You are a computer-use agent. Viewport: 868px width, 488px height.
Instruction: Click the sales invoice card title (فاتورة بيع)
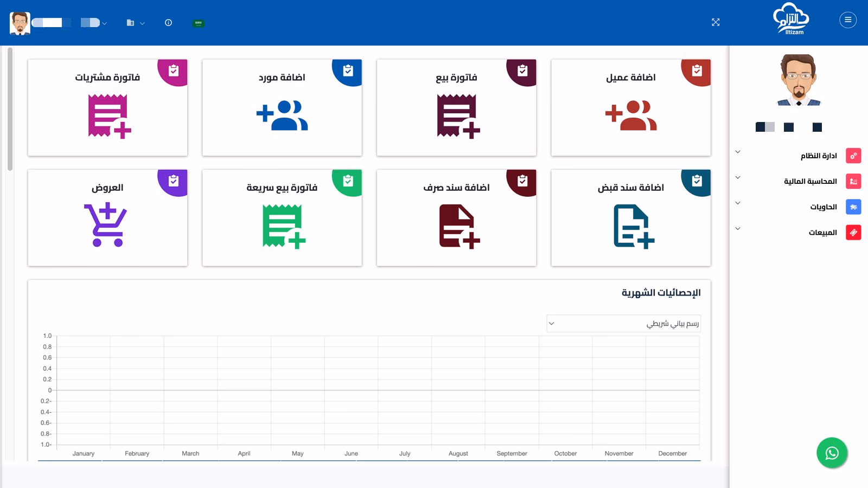456,78
